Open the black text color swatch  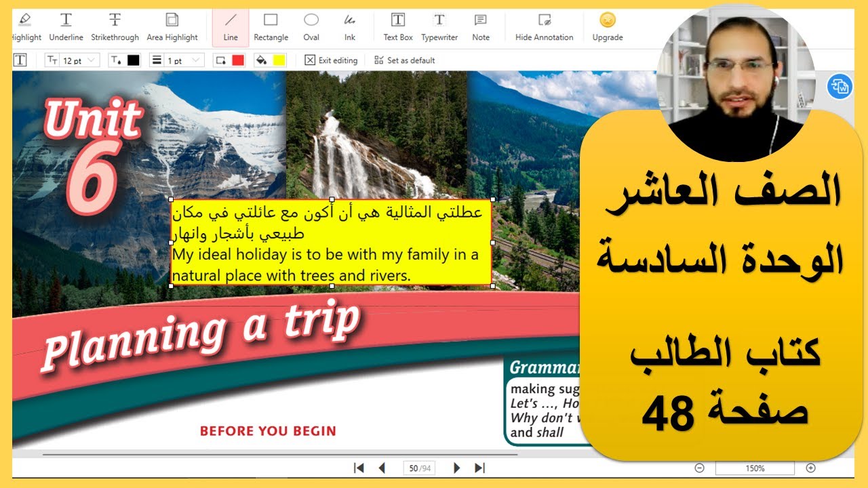pyautogui.click(x=133, y=60)
